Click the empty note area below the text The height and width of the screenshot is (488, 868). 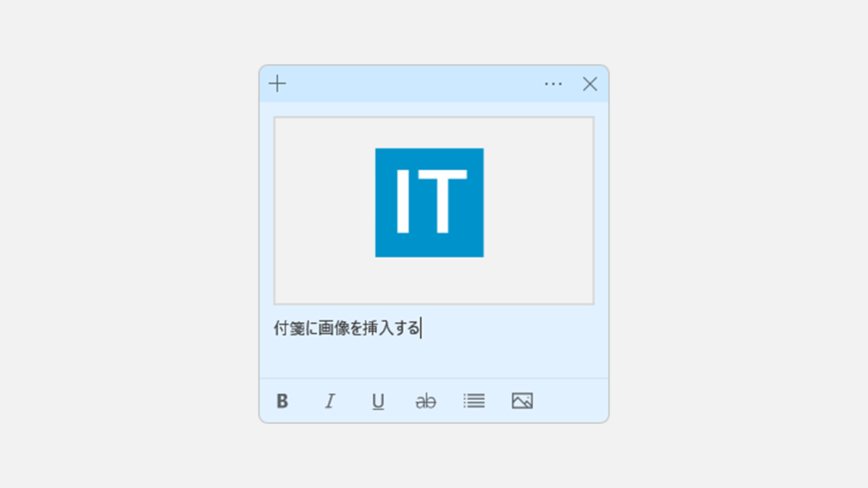(x=434, y=358)
